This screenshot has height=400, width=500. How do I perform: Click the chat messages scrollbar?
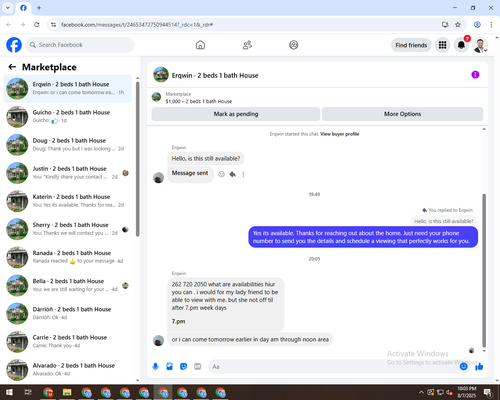tap(484, 270)
